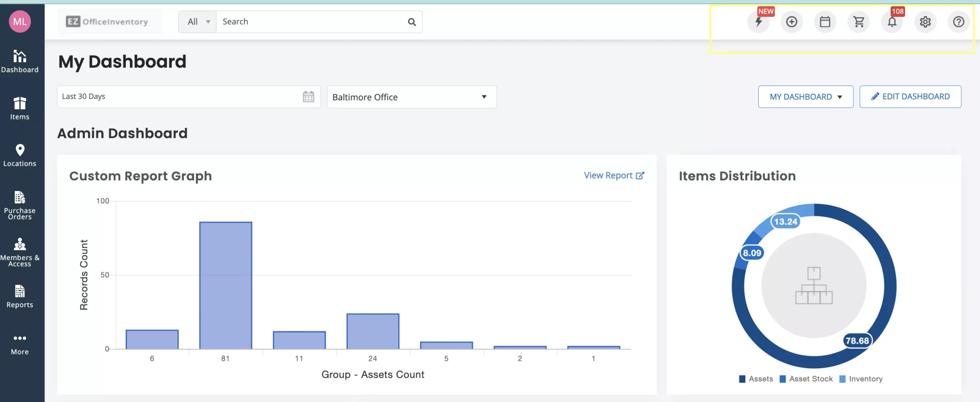Open the settings gear icon
The width and height of the screenshot is (980, 402).
pos(925,22)
